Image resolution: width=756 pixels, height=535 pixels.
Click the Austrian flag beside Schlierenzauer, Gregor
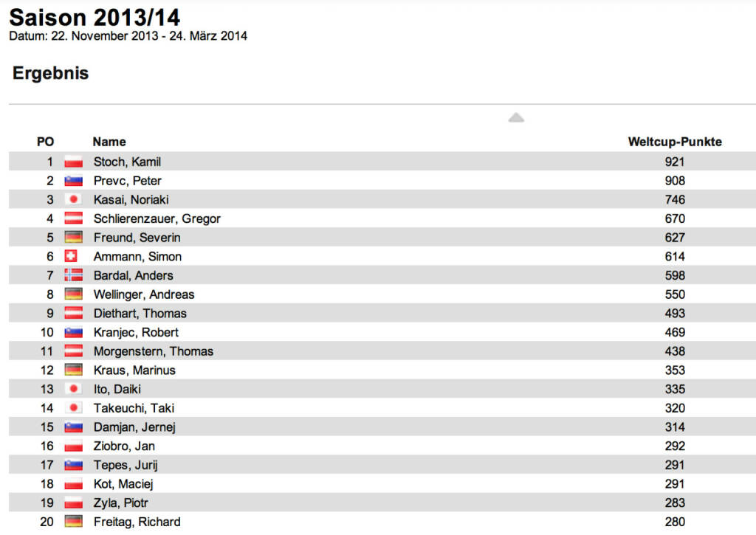73,218
